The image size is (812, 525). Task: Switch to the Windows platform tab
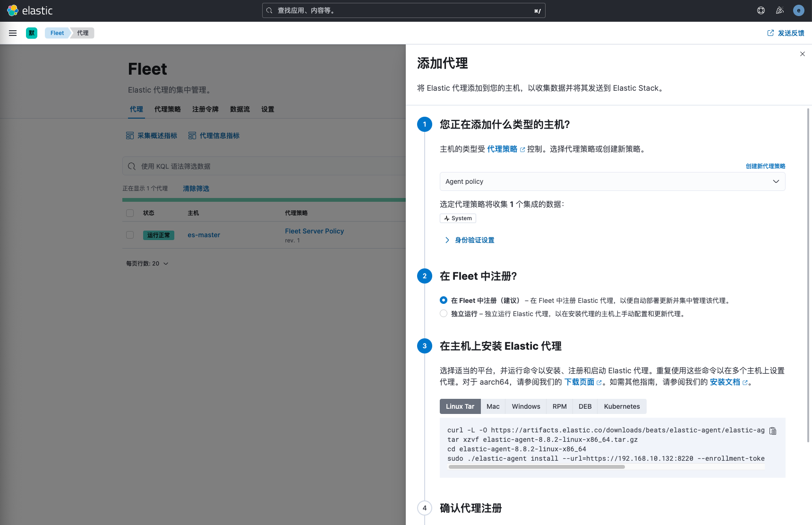[526, 406]
